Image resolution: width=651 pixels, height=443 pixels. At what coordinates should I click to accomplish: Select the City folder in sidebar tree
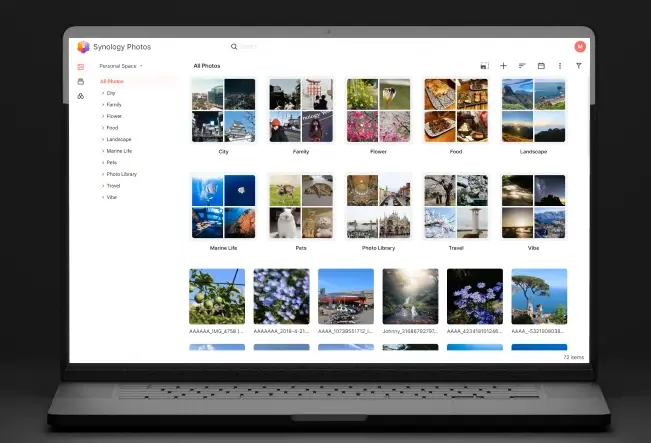pos(111,93)
